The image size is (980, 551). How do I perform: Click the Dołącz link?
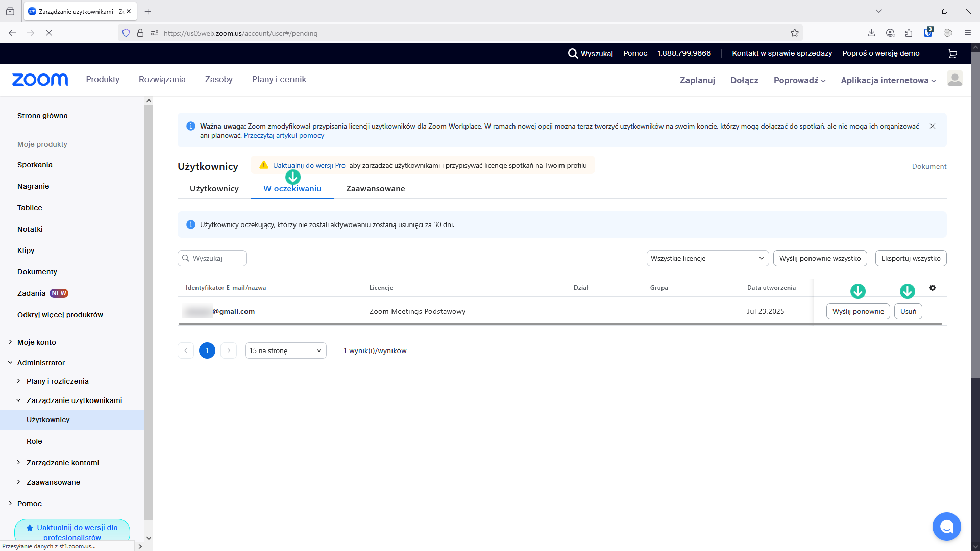point(744,80)
